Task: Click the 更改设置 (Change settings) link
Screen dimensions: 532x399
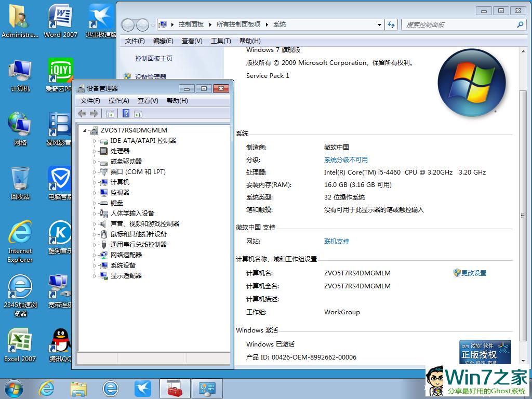Action: tap(473, 273)
